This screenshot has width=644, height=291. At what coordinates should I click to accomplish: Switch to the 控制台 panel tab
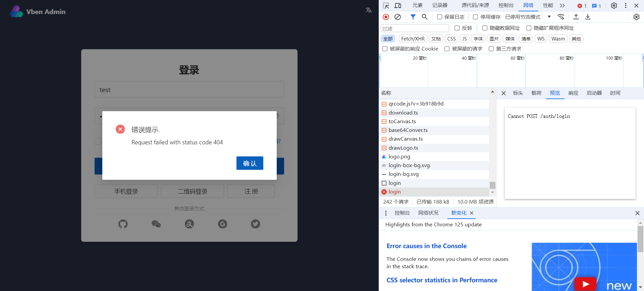click(506, 5)
